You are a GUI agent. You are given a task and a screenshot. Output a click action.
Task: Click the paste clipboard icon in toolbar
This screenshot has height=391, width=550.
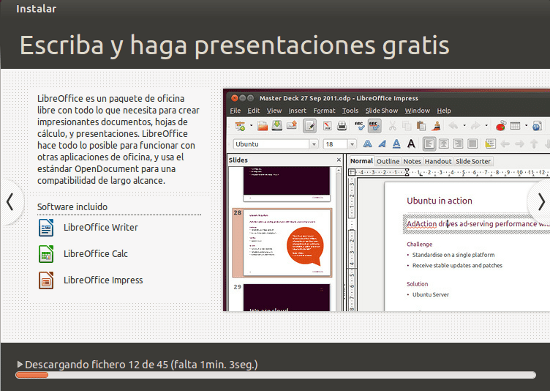coord(421,126)
